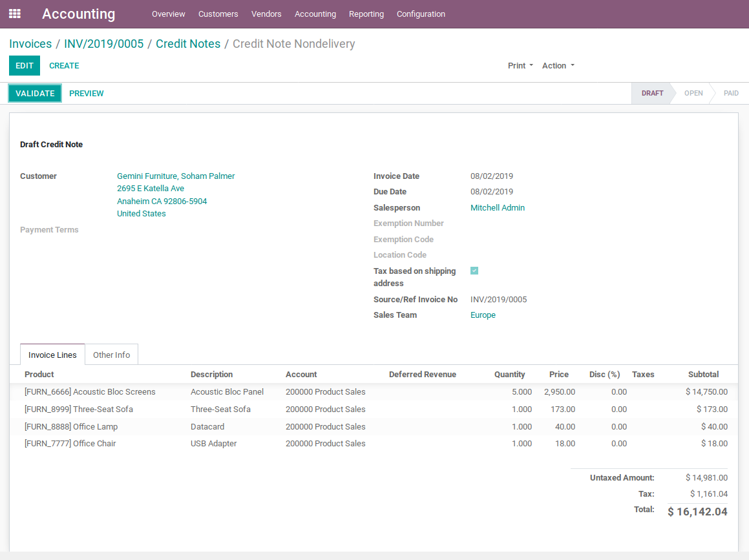Open the Europe sales team link
Screen dimensions: 749x560
point(483,315)
